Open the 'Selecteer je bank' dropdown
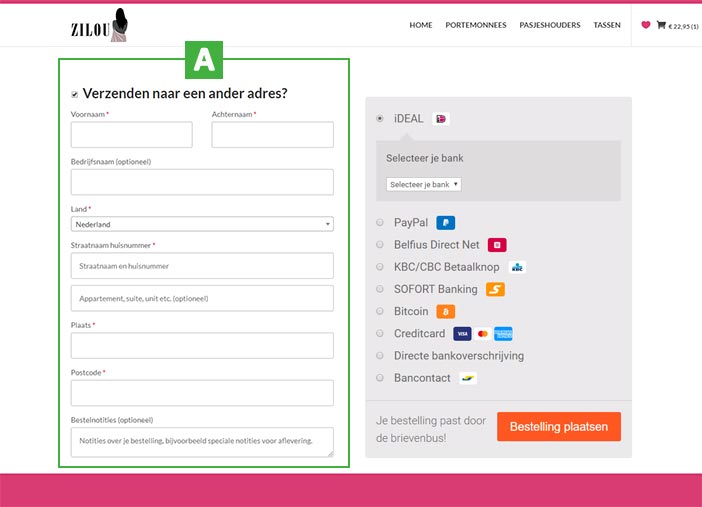This screenshot has height=507, width=702. [423, 184]
